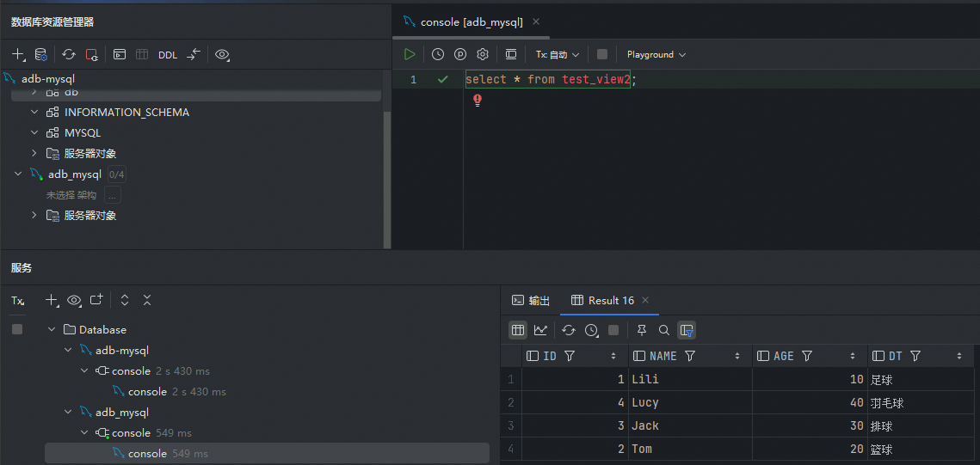Click the Lucy cell in the result grid
Viewport: 980px width, 465px height.
[x=645, y=403]
